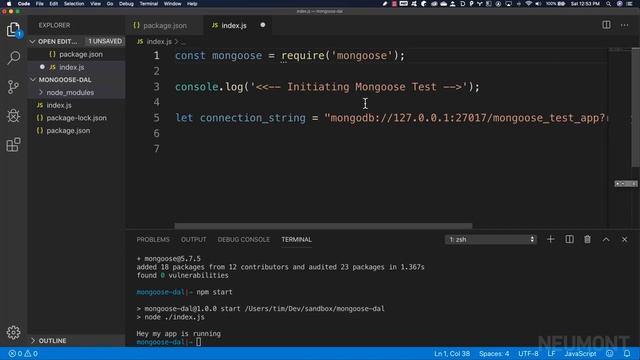Click on the connection_string variable in code
The height and width of the screenshot is (360, 640).
click(x=252, y=118)
